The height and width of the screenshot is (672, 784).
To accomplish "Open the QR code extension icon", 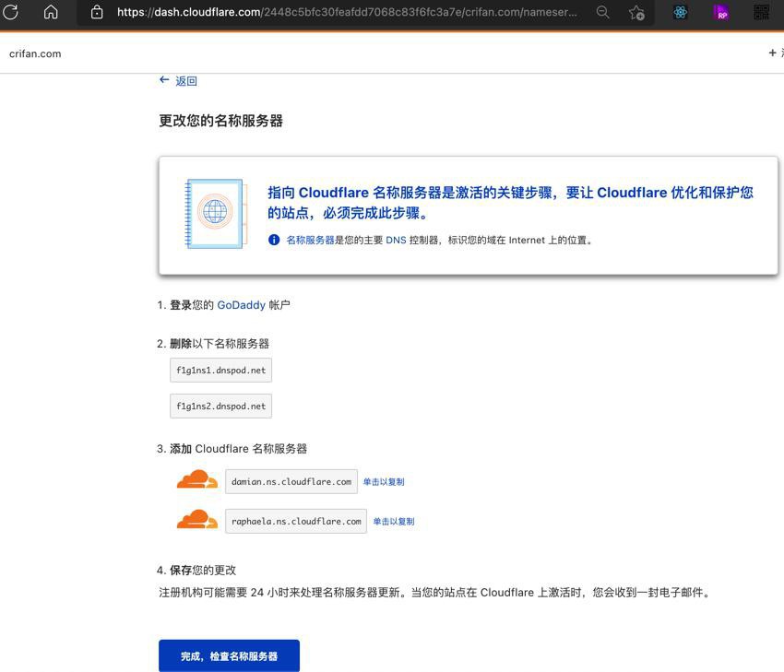I will (762, 12).
